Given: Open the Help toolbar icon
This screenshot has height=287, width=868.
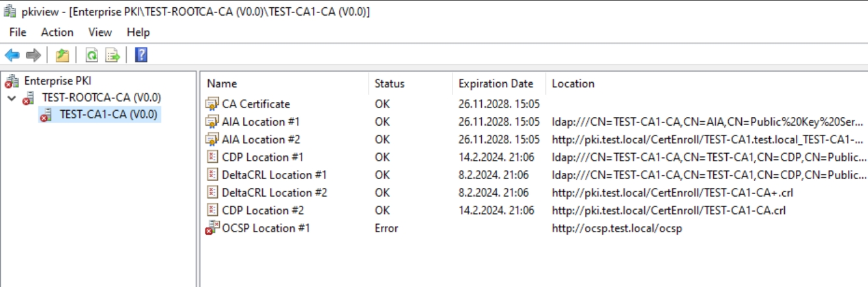Looking at the screenshot, I should pos(140,56).
